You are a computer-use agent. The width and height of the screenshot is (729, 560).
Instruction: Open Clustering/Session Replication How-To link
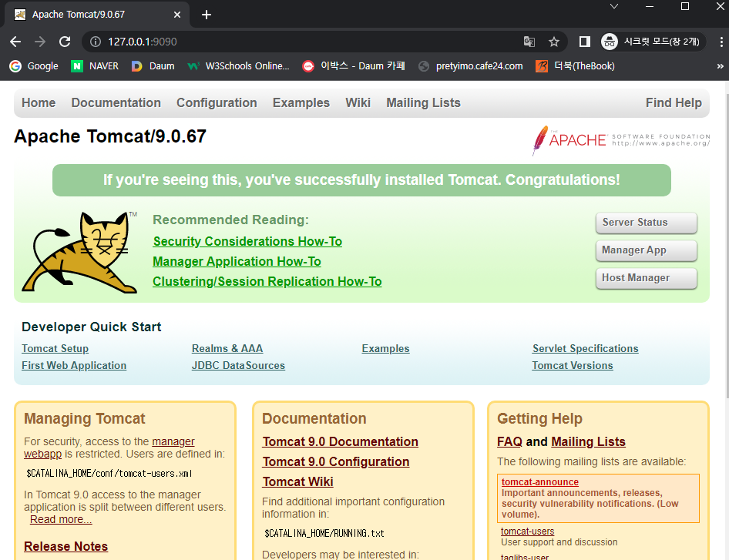267,282
